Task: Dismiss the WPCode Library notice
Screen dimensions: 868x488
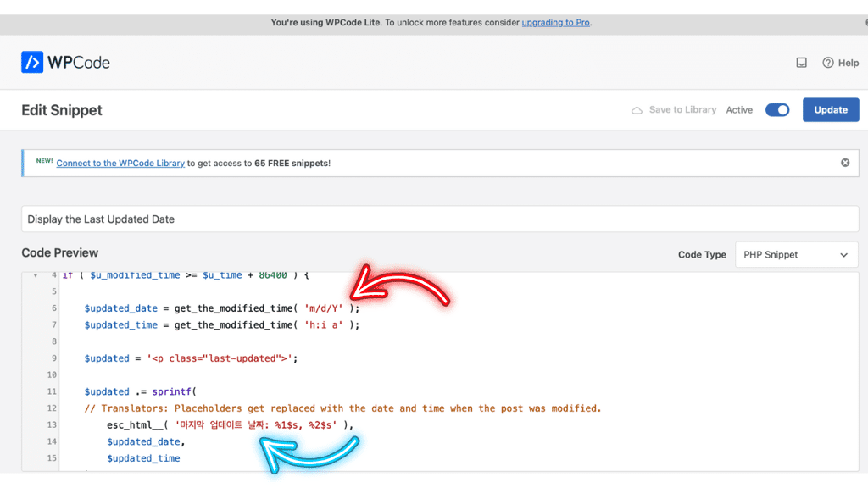Action: (845, 163)
